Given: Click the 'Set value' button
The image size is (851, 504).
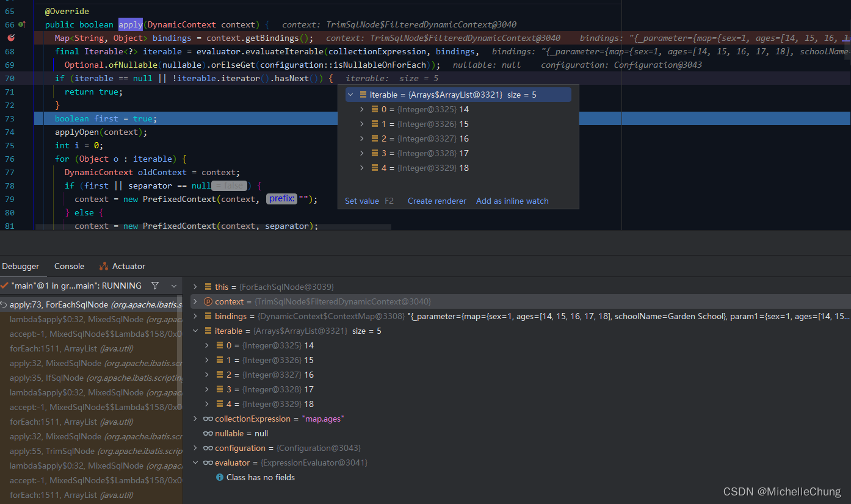Looking at the screenshot, I should (x=361, y=200).
